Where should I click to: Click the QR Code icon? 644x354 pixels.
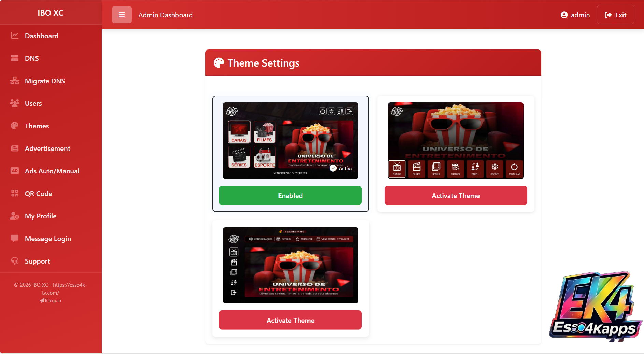(14, 194)
